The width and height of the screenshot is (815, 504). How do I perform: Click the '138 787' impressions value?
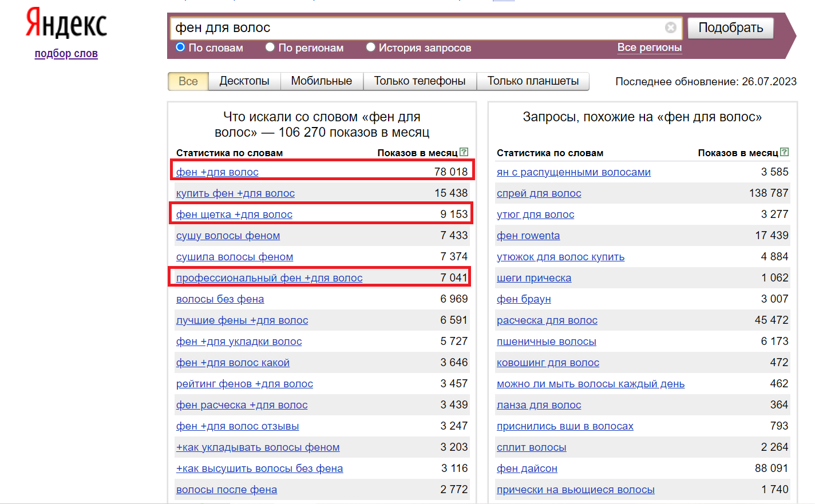[x=769, y=193]
